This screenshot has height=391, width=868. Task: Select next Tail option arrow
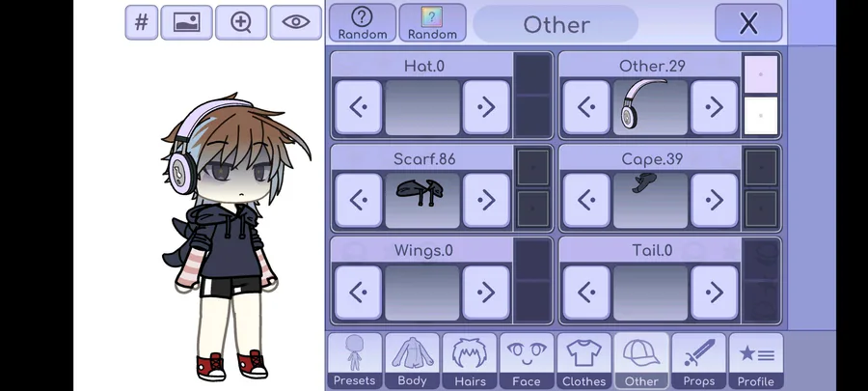[x=714, y=293]
